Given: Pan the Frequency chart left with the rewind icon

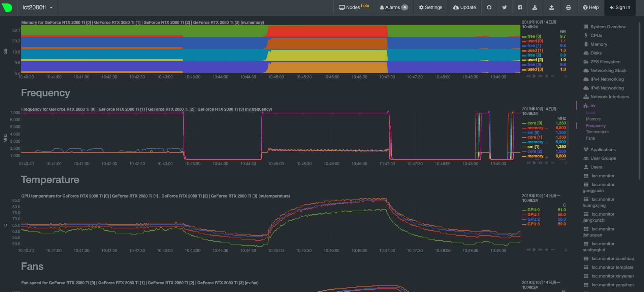Looking at the screenshot, I should (x=528, y=163).
